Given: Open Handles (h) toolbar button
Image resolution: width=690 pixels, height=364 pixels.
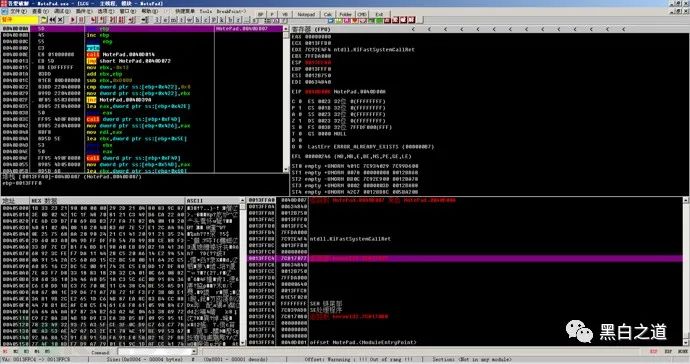Looking at the screenshot, I should (197, 20).
